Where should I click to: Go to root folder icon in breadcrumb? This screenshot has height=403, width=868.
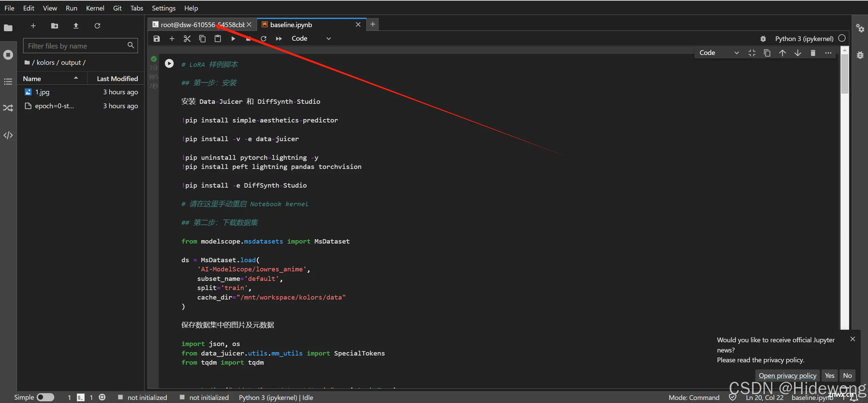click(x=27, y=62)
